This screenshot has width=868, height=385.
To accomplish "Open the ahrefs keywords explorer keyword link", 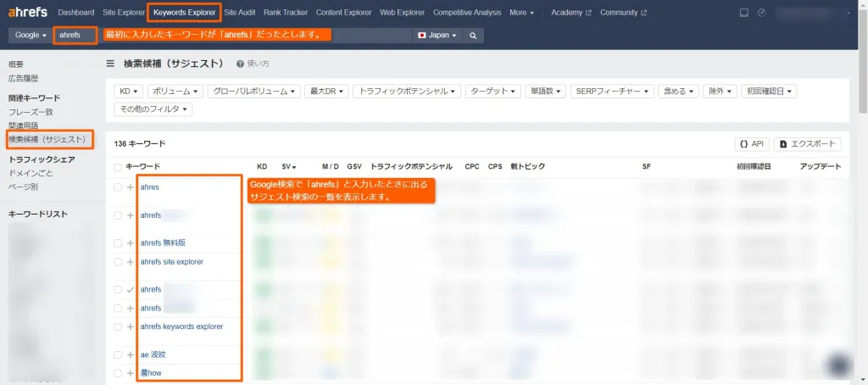I will coord(181,326).
